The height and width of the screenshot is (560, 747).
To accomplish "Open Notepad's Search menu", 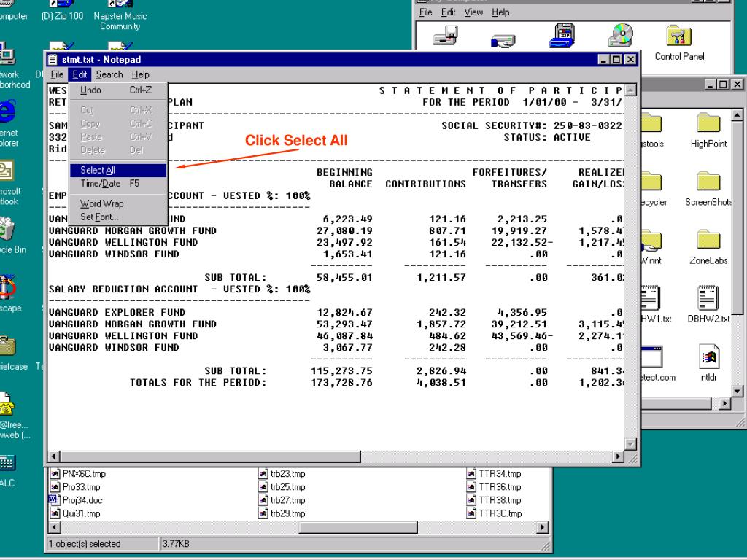I will click(109, 74).
